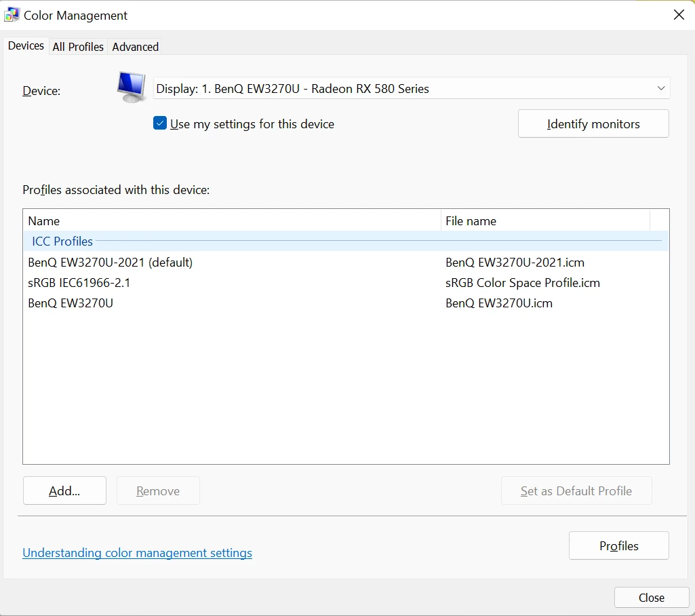The image size is (695, 616).
Task: Click the Close button at bottom
Action: click(x=652, y=598)
